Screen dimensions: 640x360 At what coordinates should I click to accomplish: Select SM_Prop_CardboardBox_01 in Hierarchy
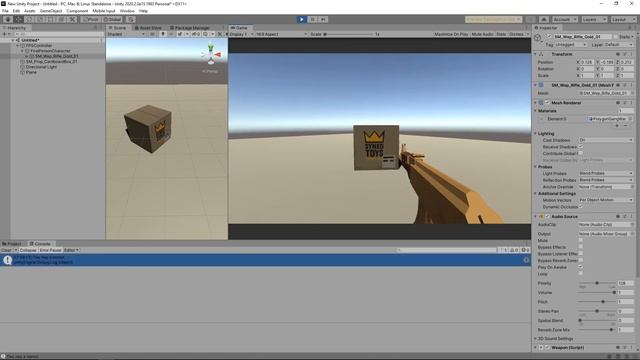(x=51, y=62)
